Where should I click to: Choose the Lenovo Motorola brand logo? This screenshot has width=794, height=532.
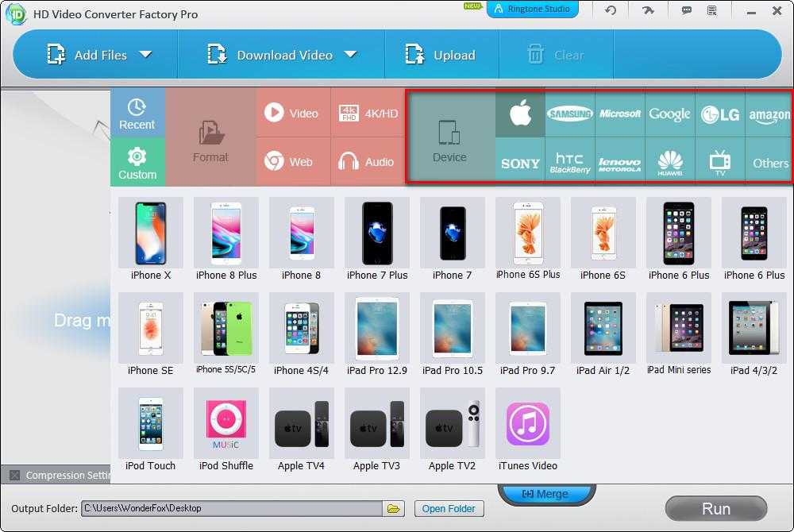pos(620,163)
